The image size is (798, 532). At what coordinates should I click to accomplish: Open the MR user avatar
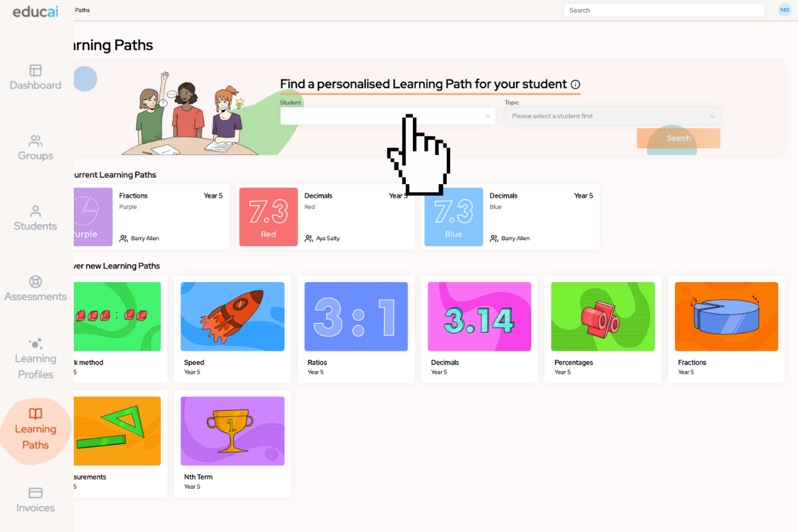click(785, 10)
